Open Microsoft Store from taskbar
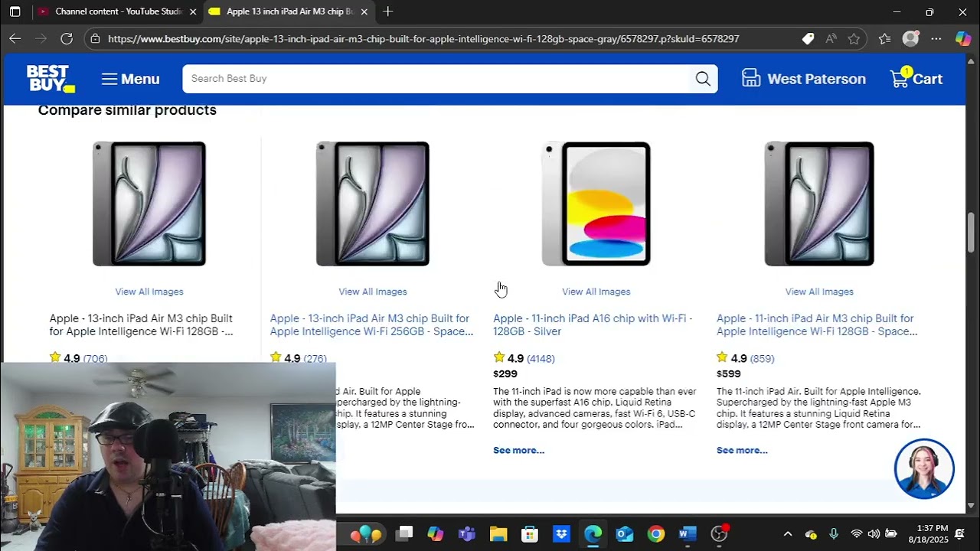The width and height of the screenshot is (980, 551). point(530,533)
